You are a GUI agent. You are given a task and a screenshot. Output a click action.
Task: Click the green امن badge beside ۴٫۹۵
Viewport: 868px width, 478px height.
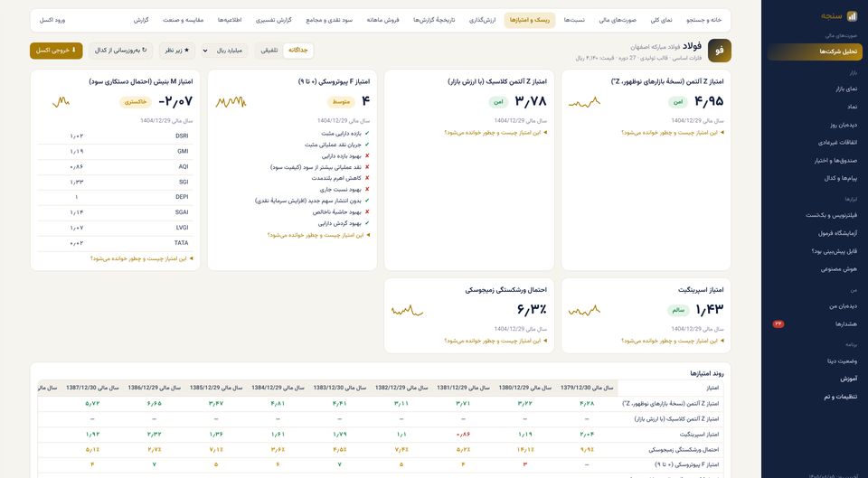tap(677, 102)
